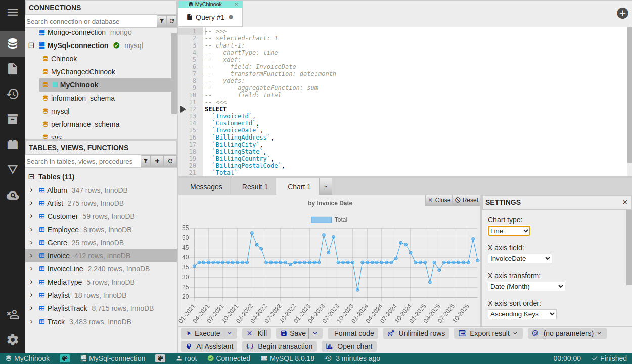This screenshot has width=632, height=364.
Task: Add a new tab with plus button
Action: 622,13
